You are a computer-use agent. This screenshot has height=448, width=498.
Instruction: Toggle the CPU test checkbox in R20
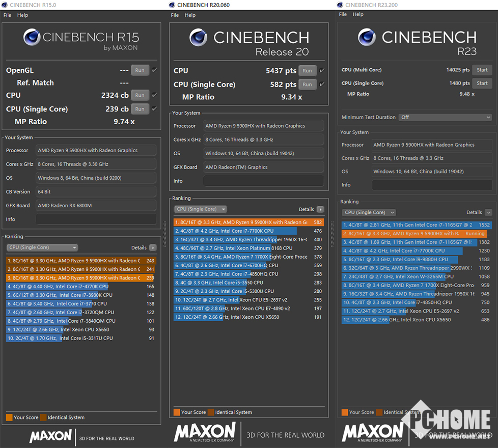point(322,70)
